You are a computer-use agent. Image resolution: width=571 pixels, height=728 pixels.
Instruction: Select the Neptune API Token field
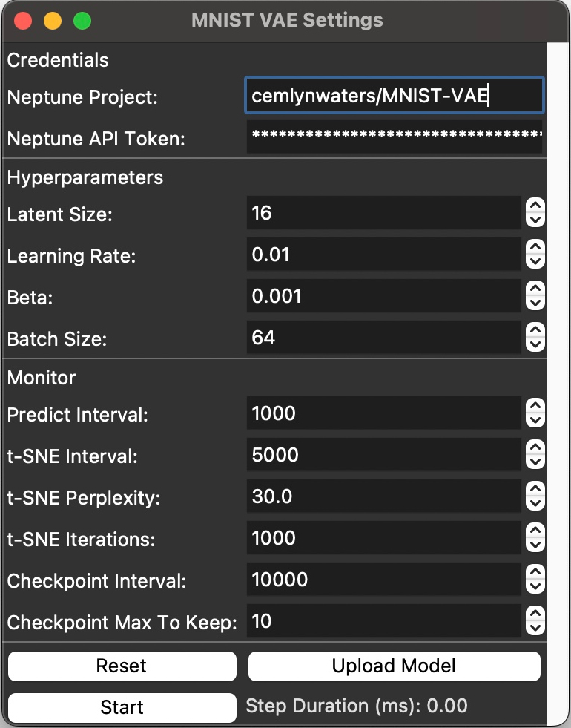coord(395,137)
